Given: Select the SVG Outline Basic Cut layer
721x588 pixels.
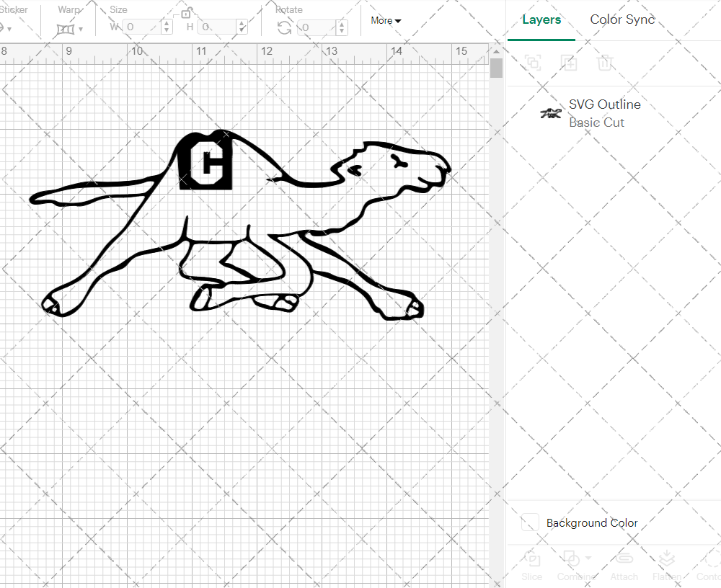Looking at the screenshot, I should 604,113.
